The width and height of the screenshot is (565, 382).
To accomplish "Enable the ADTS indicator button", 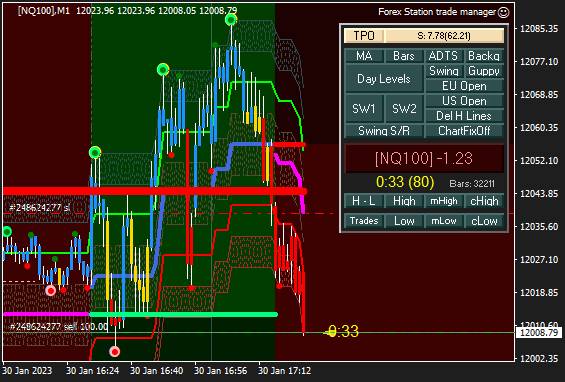I will point(444,56).
